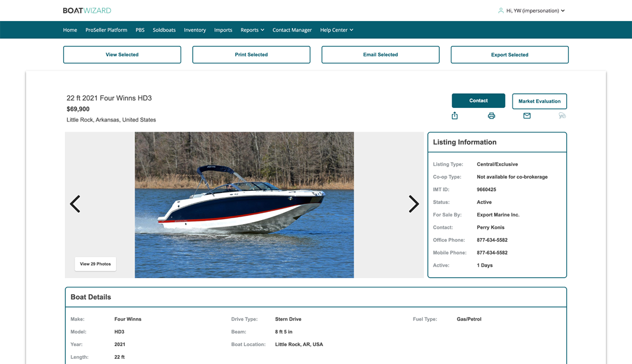Click the $69,900 price
The width and height of the screenshot is (632, 364).
coord(78,109)
